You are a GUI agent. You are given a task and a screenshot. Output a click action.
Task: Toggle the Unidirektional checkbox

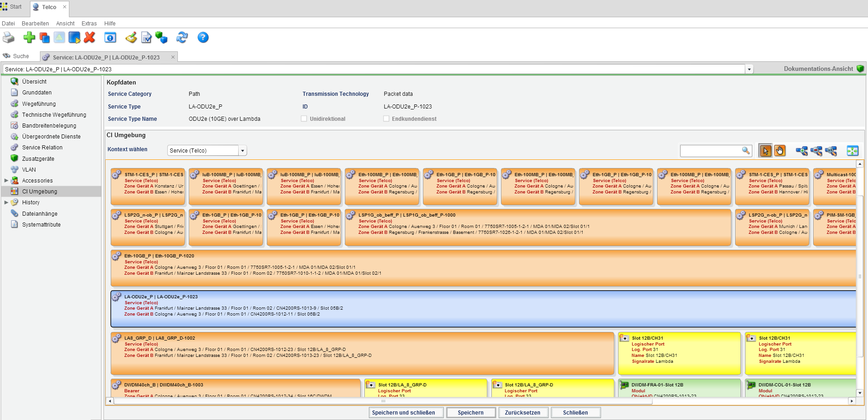pyautogui.click(x=304, y=119)
